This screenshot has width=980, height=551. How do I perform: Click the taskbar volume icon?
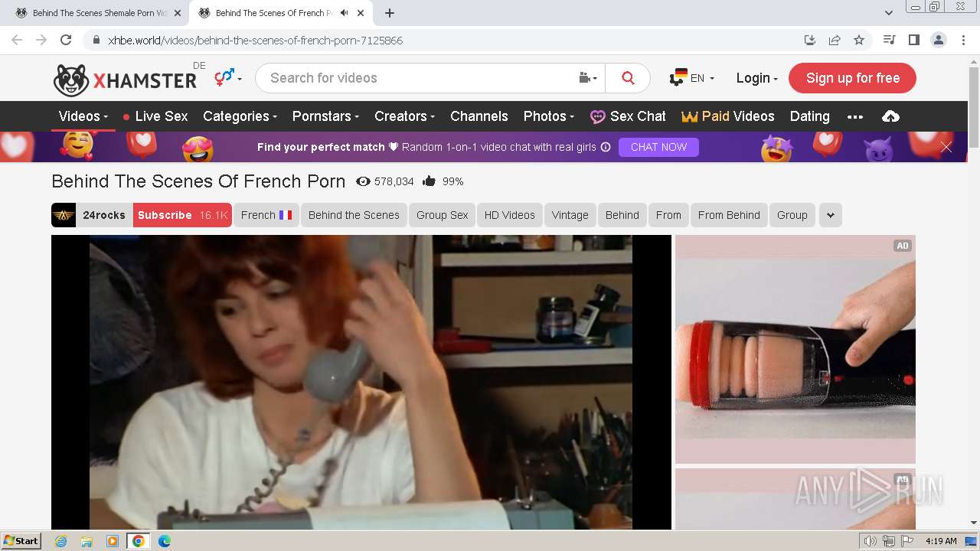click(871, 541)
